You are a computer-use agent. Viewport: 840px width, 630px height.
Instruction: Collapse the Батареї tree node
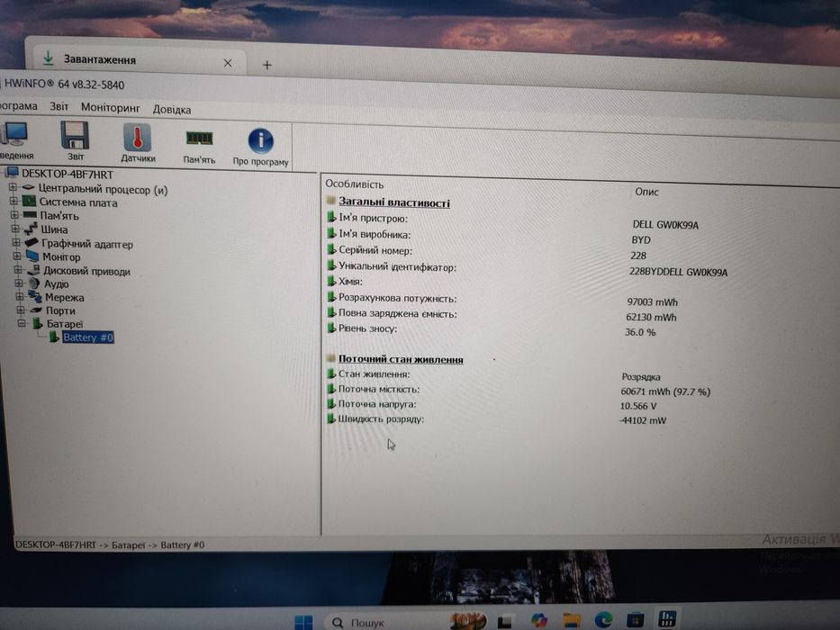tap(22, 323)
